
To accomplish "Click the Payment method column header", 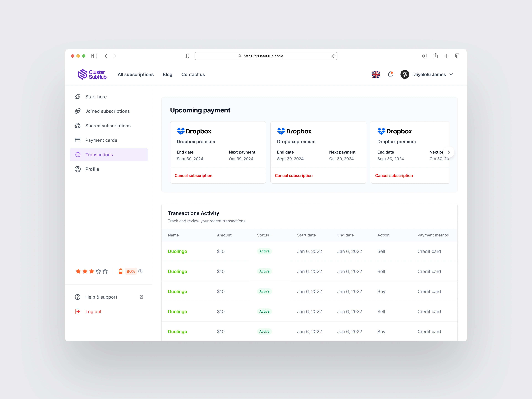I will [433, 235].
